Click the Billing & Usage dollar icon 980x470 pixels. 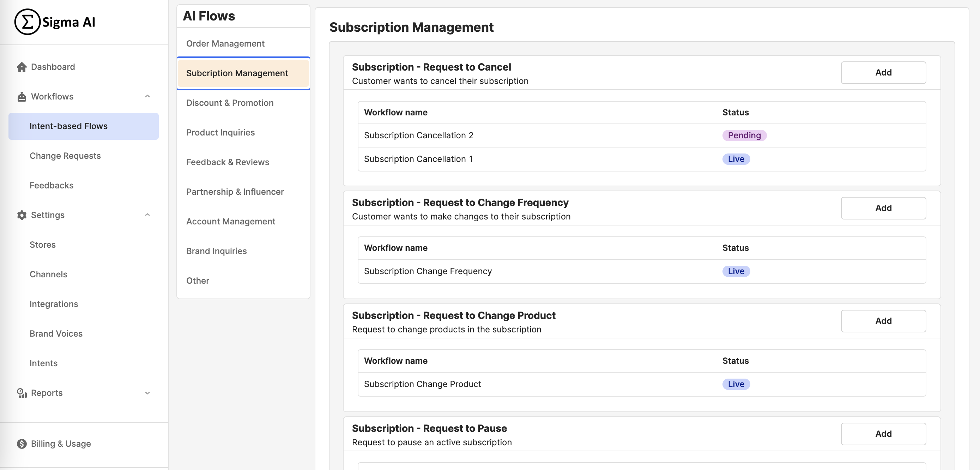click(22, 444)
